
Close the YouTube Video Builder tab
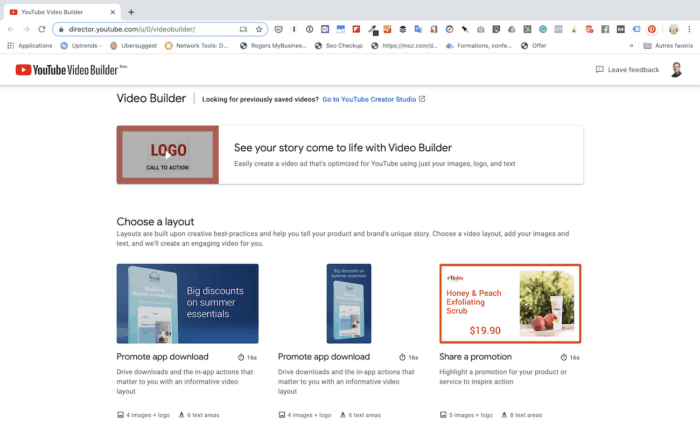(113, 12)
